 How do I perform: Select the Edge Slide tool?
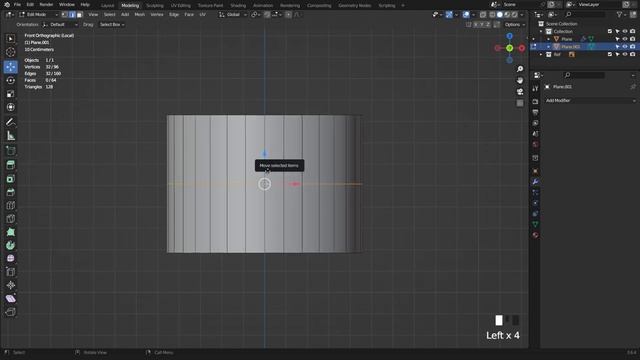tap(11, 272)
